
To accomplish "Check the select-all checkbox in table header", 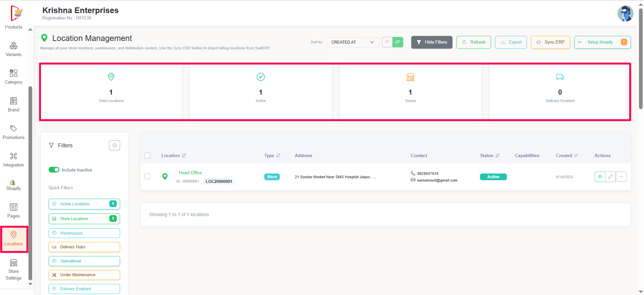I will (x=147, y=155).
